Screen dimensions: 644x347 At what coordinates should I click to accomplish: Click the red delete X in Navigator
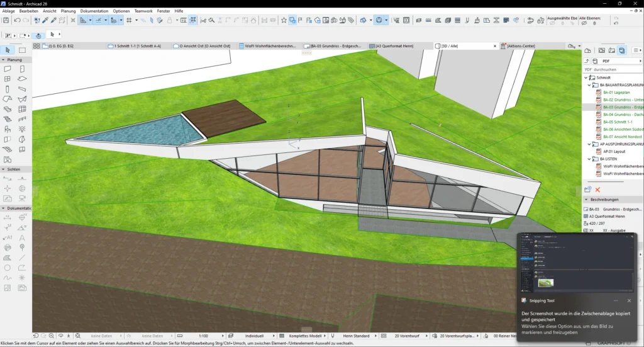(x=597, y=190)
